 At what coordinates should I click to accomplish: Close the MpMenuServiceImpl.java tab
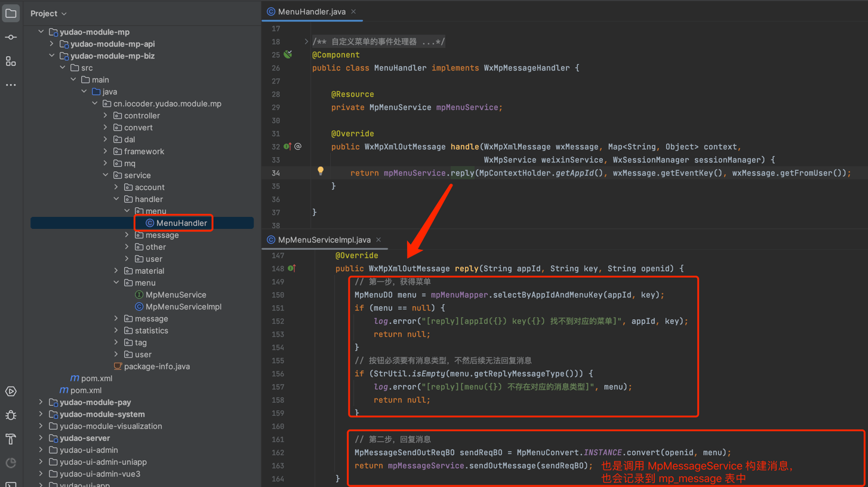pyautogui.click(x=378, y=240)
